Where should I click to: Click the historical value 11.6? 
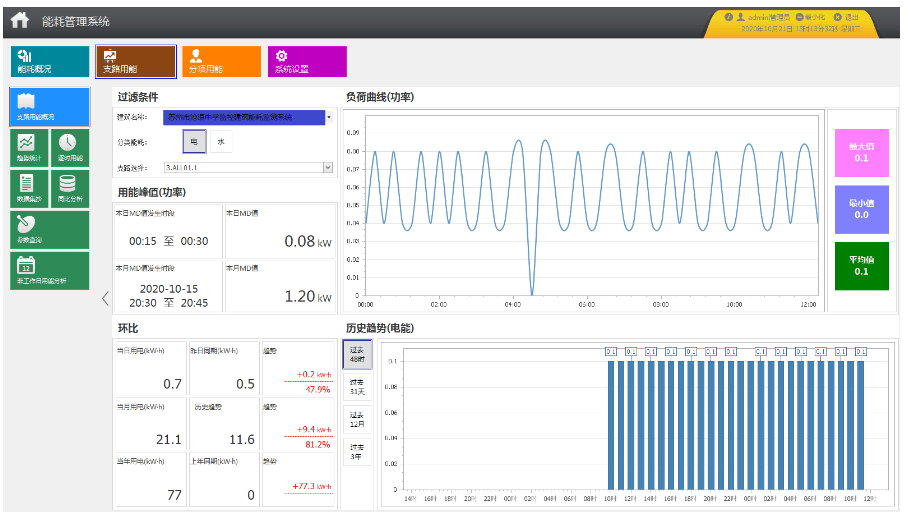(242, 439)
